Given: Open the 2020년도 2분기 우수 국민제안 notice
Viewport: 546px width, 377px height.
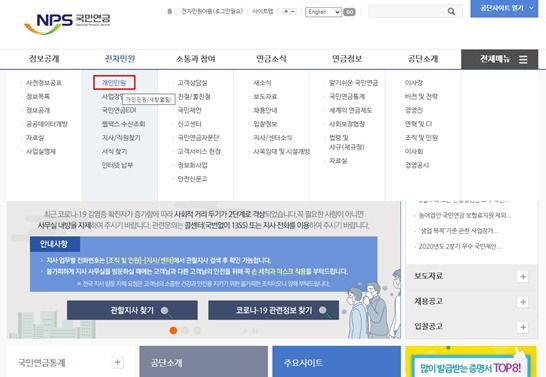Looking at the screenshot, I should [x=460, y=246].
